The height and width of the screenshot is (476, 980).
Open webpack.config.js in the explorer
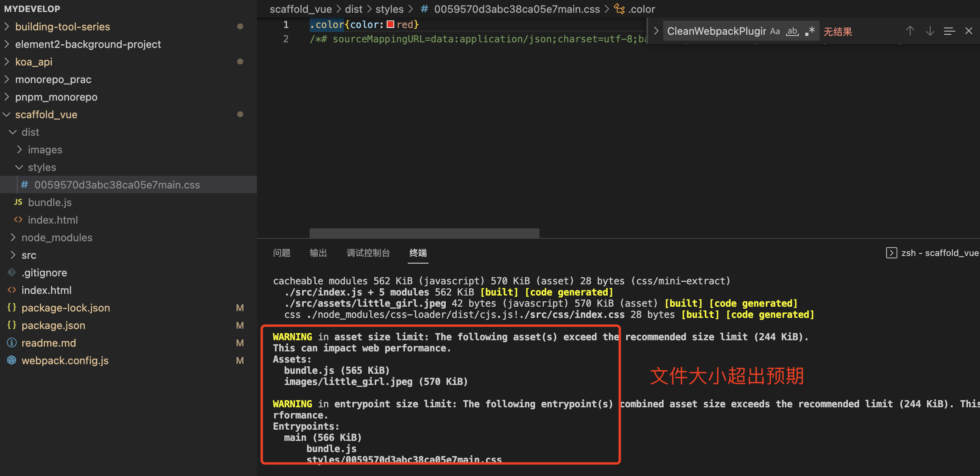[x=65, y=361]
